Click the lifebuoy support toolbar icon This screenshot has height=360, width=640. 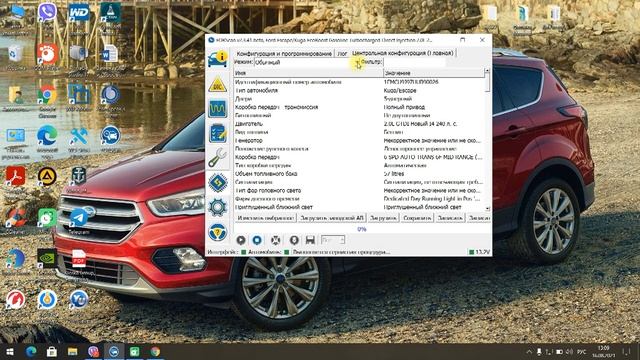[x=276, y=240]
